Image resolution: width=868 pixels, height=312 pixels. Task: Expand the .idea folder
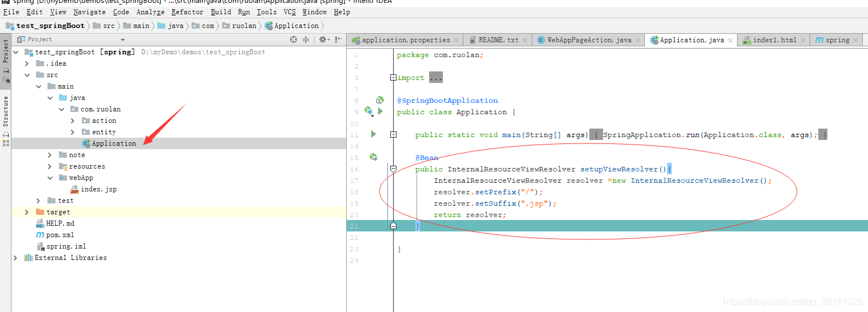coord(27,63)
